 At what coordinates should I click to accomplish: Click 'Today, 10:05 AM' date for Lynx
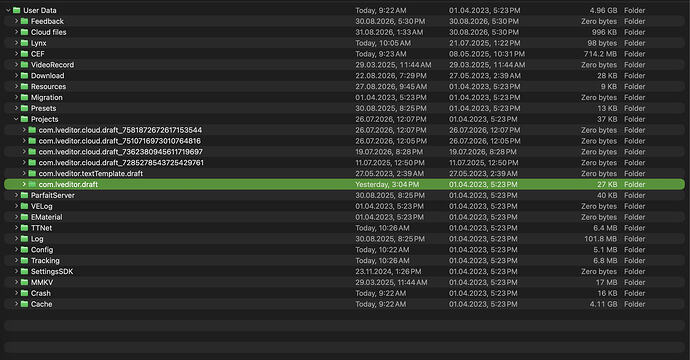tap(383, 43)
